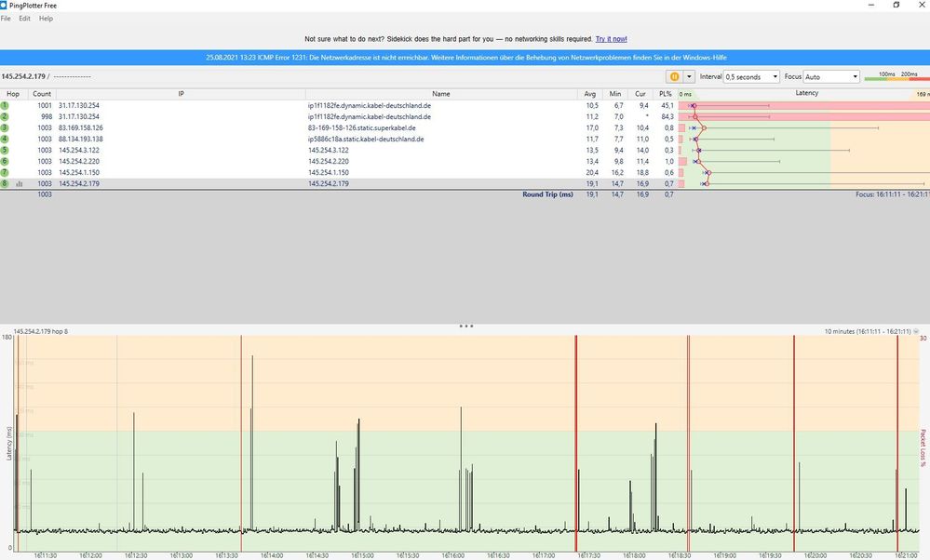This screenshot has width=930, height=560.
Task: Expand the Focus Auto combo box
Action: coord(831,76)
